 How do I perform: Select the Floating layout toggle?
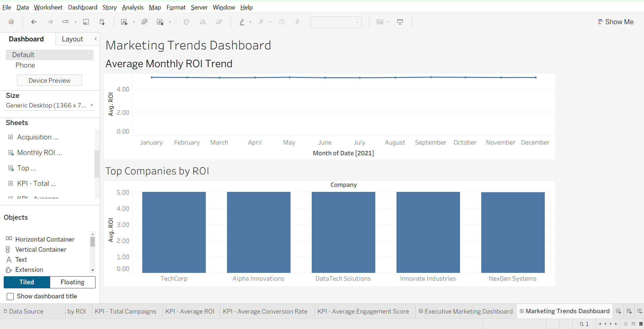[x=73, y=282]
